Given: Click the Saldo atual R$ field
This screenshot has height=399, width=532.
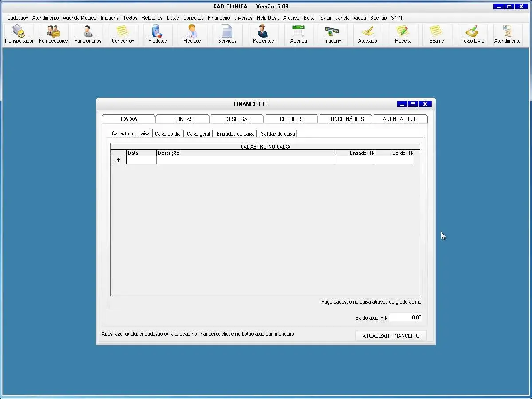Looking at the screenshot, I should [406, 317].
